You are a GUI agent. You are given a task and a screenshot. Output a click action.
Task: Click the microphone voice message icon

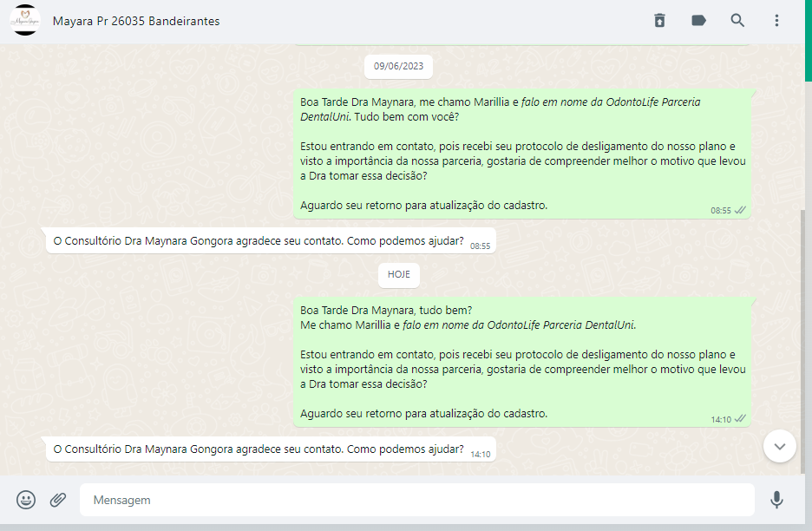[x=776, y=500]
